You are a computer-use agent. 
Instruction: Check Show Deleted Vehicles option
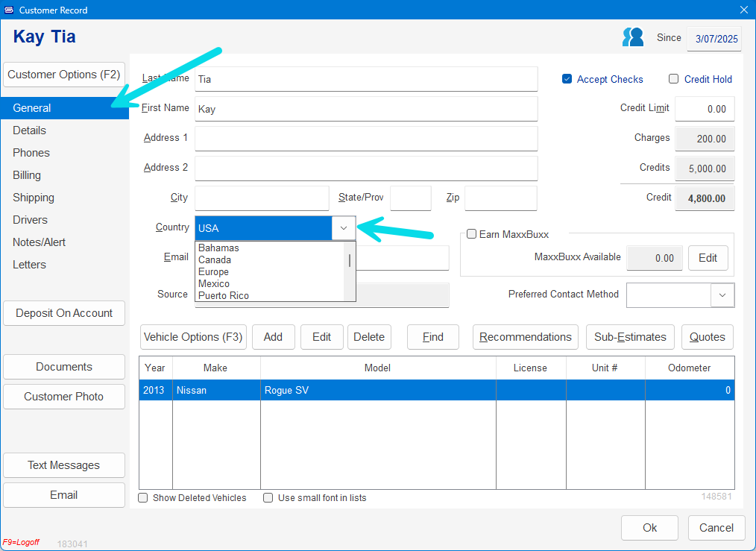tap(143, 498)
